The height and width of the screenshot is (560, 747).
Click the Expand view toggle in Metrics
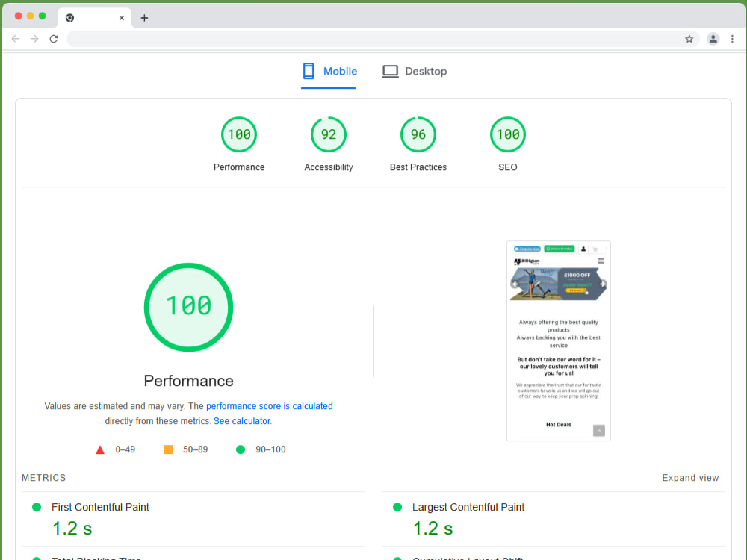pos(690,478)
